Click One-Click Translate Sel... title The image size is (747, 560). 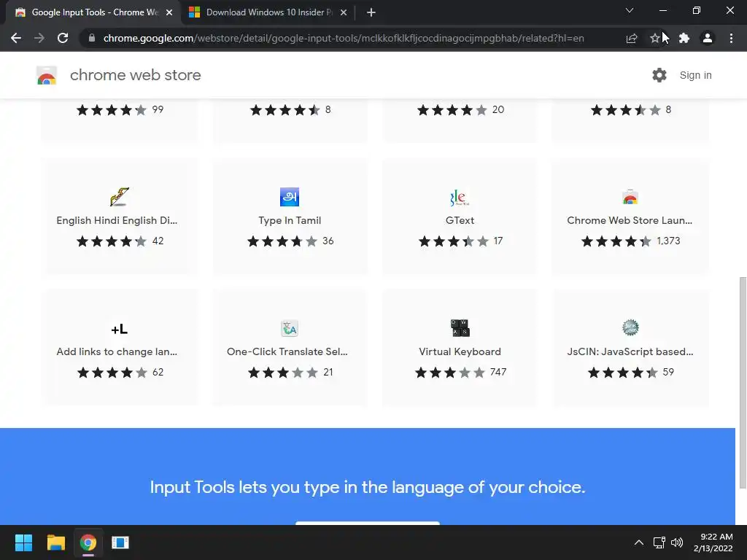pos(287,351)
